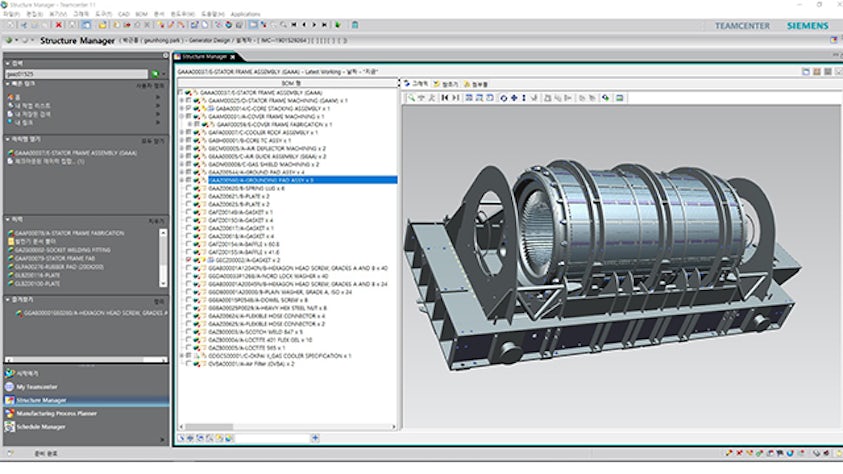Toggle checkbox for BAFFLE x 60.6 row
Image resolution: width=843 pixels, height=474 pixels.
[x=188, y=244]
